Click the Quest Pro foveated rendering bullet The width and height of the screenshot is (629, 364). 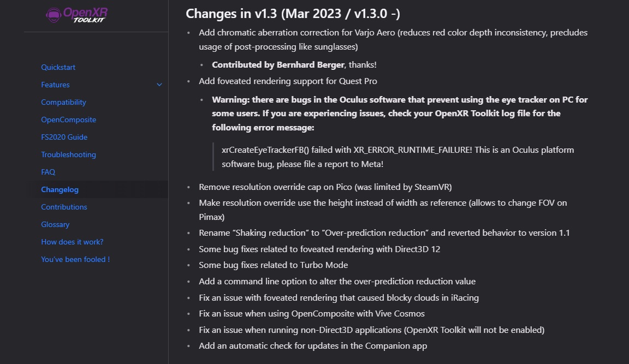[288, 81]
